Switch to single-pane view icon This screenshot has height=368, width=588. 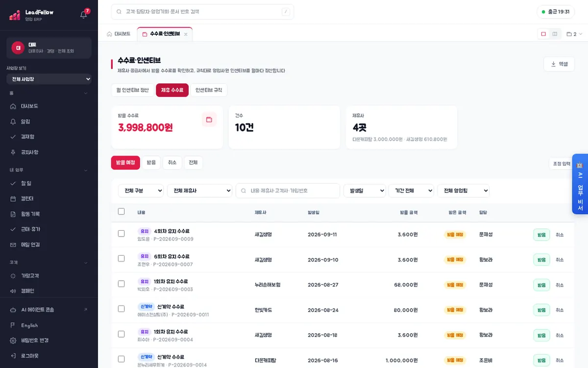pyautogui.click(x=543, y=34)
